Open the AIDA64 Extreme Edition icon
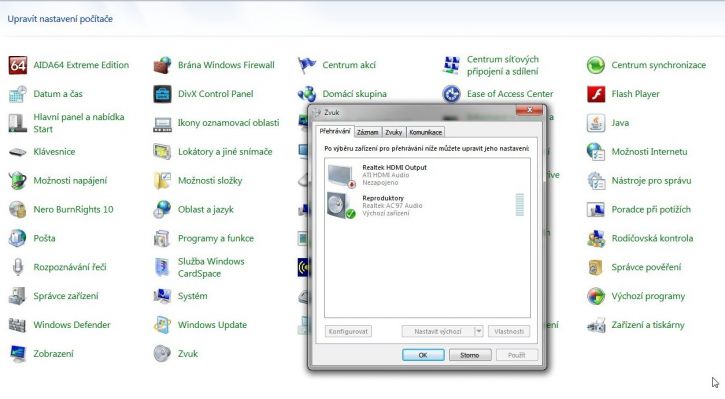Image resolution: width=725 pixels, height=399 pixels. 18,65
